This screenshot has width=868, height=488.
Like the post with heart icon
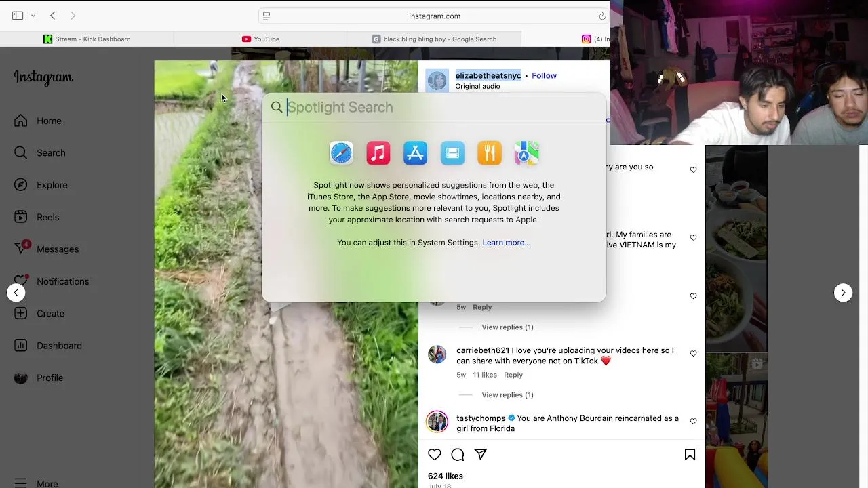tap(435, 455)
